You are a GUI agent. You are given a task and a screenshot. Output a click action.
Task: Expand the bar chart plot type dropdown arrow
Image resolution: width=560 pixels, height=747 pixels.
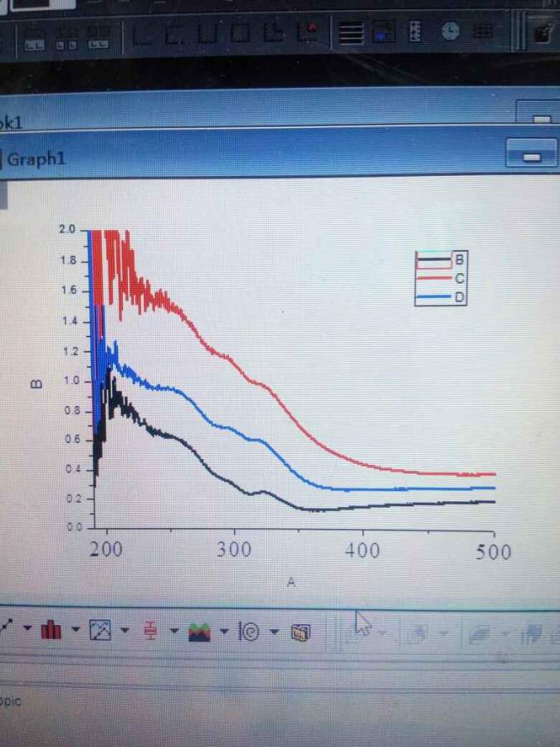click(75, 630)
